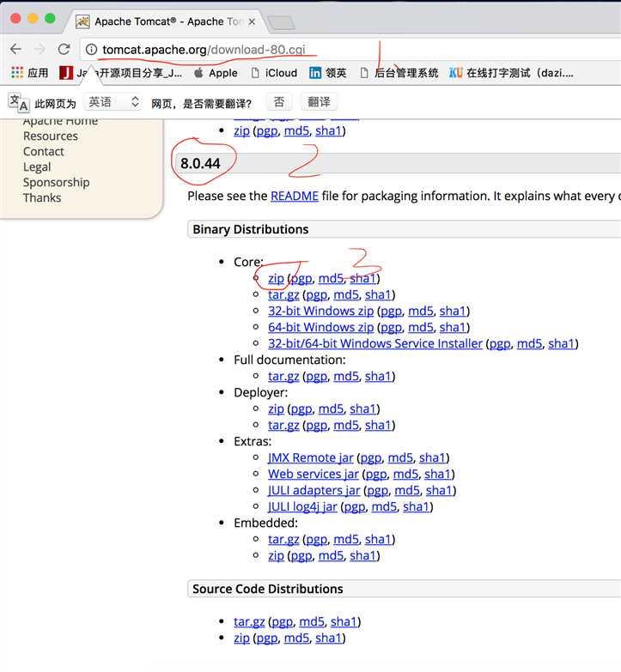Open Contact in the sidebar
Image resolution: width=621 pixels, height=672 pixels.
click(43, 151)
